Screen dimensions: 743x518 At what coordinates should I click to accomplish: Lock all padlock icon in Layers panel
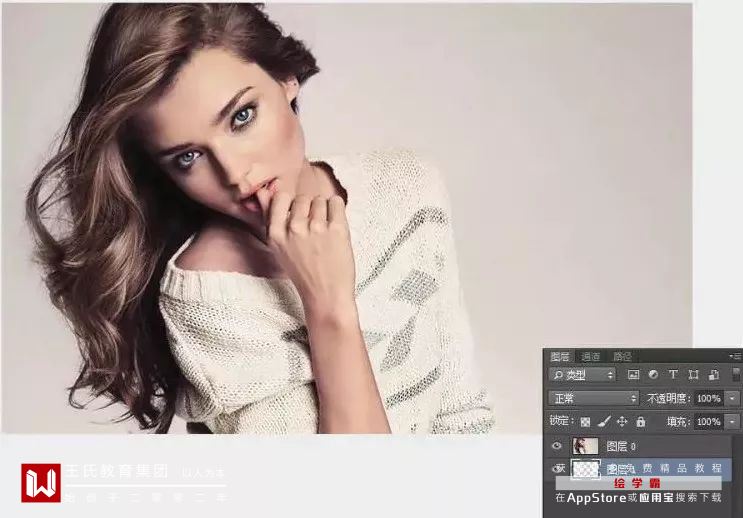point(641,421)
